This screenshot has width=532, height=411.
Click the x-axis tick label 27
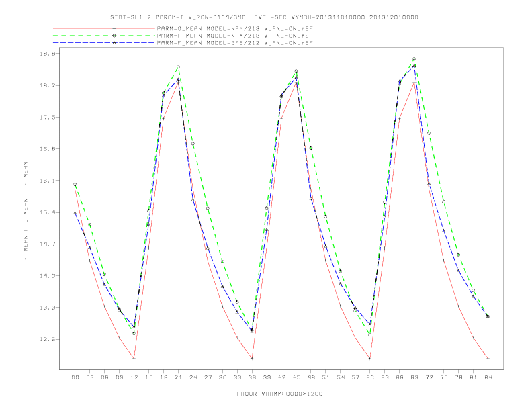click(x=208, y=377)
